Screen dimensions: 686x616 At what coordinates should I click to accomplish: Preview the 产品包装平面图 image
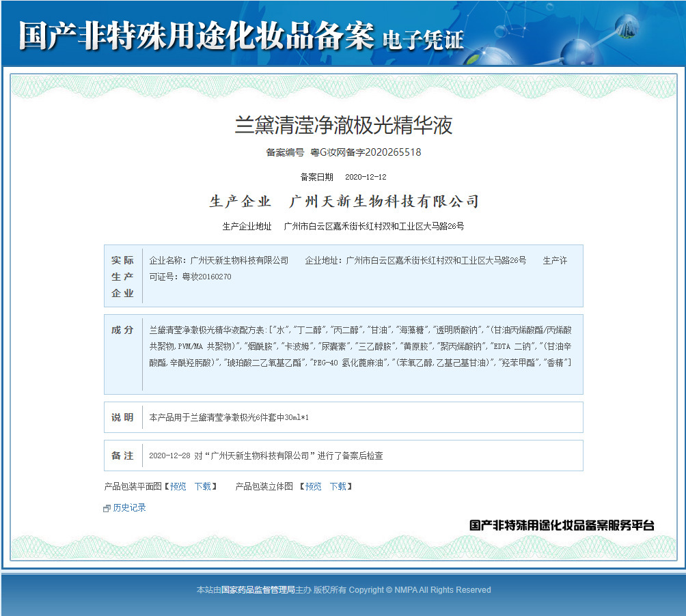[x=178, y=486]
